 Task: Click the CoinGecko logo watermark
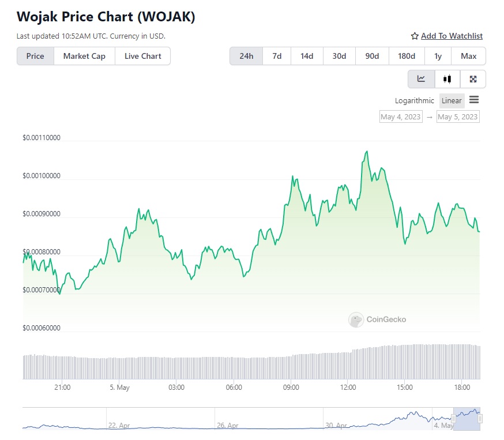click(x=356, y=319)
